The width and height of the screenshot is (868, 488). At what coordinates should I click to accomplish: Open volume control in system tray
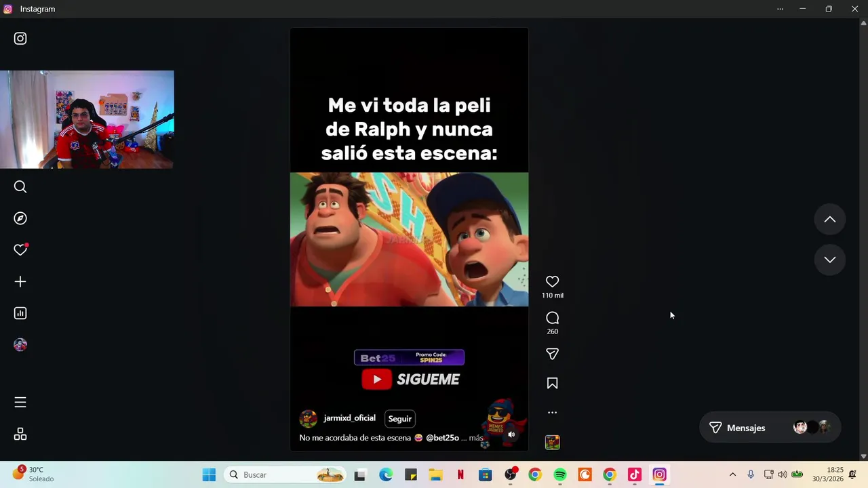[x=783, y=474]
